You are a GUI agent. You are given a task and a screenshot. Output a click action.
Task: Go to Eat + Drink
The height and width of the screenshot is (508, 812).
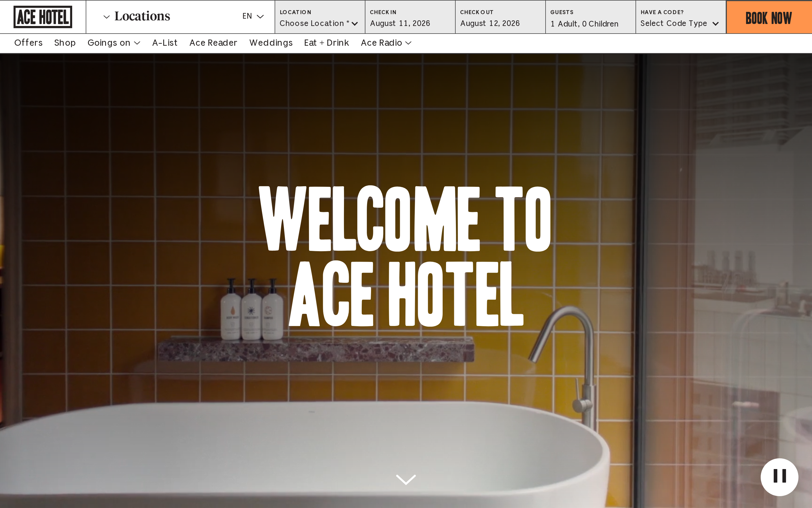(326, 43)
